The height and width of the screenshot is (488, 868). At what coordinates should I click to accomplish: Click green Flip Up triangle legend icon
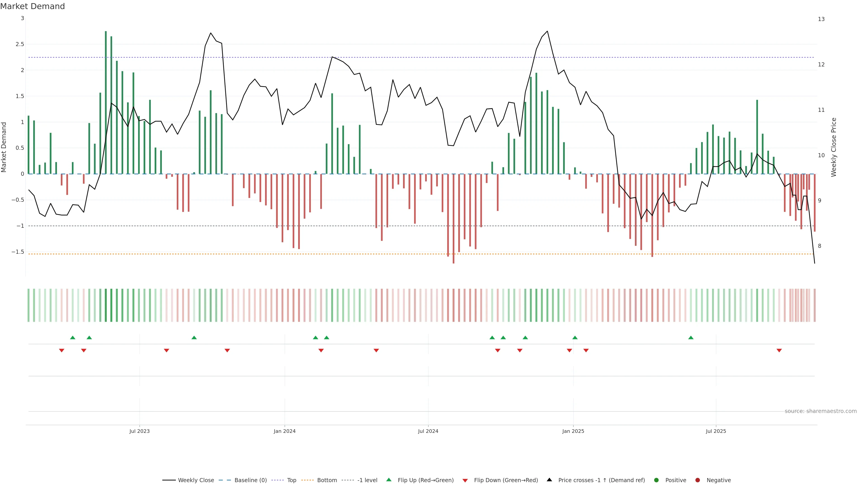click(389, 480)
